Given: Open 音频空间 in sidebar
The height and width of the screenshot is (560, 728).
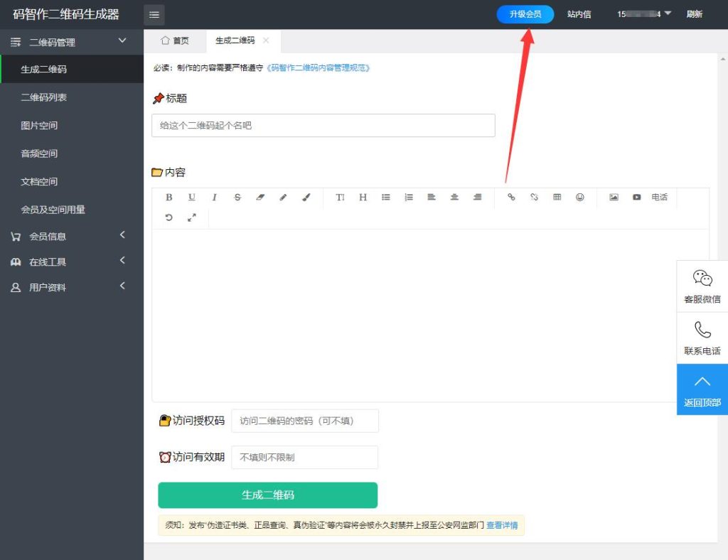Looking at the screenshot, I should point(72,153).
